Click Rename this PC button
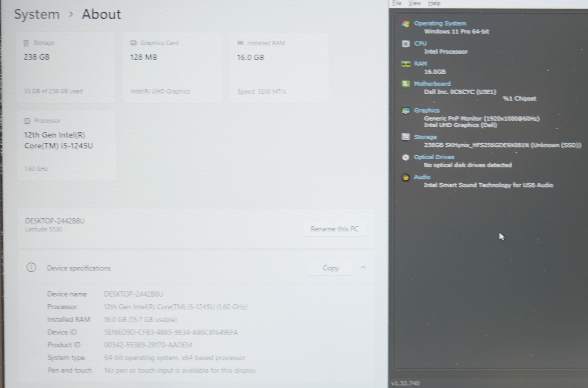This screenshot has width=588, height=388. [x=334, y=229]
